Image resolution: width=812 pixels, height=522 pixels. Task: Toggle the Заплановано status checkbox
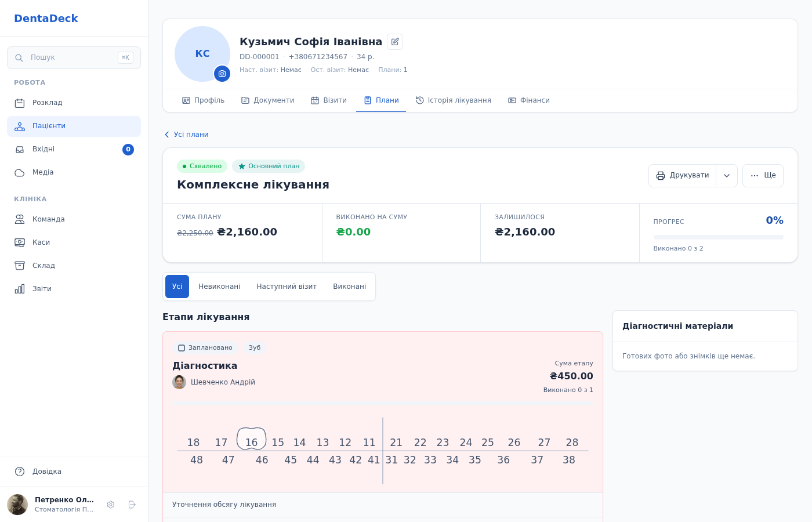point(182,348)
